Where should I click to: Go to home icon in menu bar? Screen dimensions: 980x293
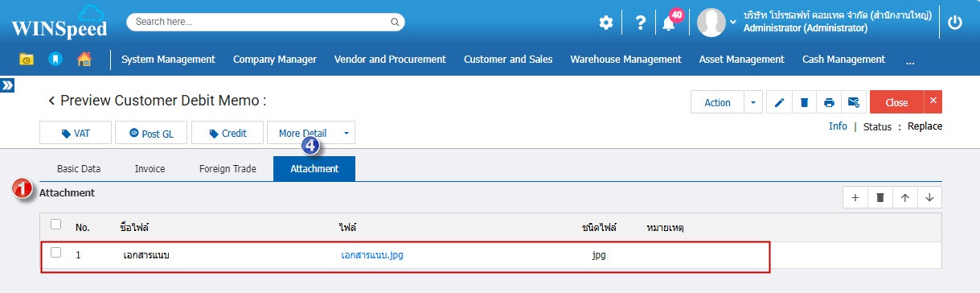84,59
